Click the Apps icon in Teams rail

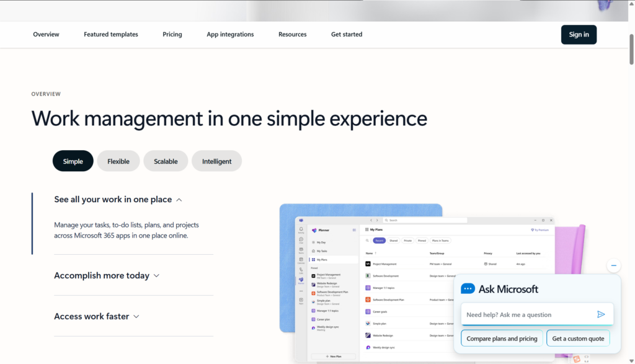click(x=301, y=300)
